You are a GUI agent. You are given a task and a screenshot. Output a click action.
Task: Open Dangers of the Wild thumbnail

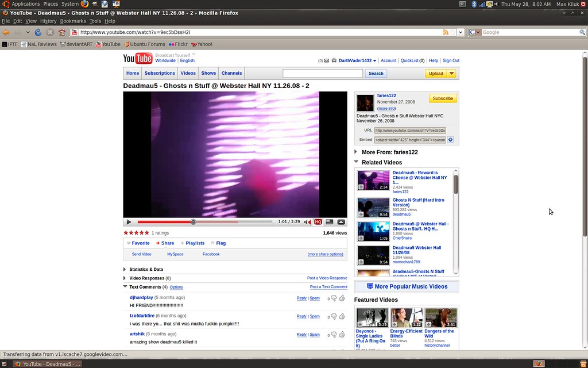440,317
